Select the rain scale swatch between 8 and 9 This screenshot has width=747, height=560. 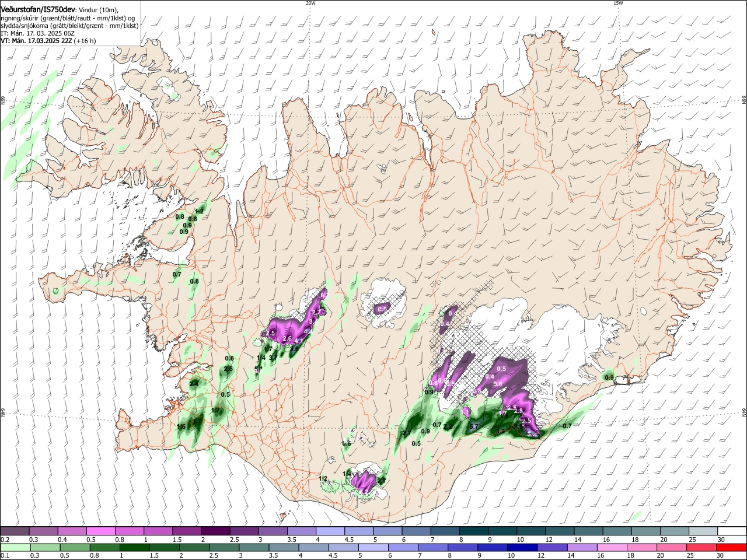coord(463,547)
